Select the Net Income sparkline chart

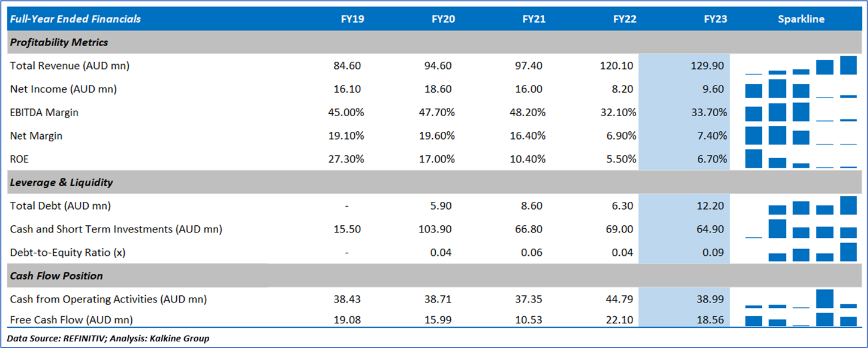[x=801, y=89]
